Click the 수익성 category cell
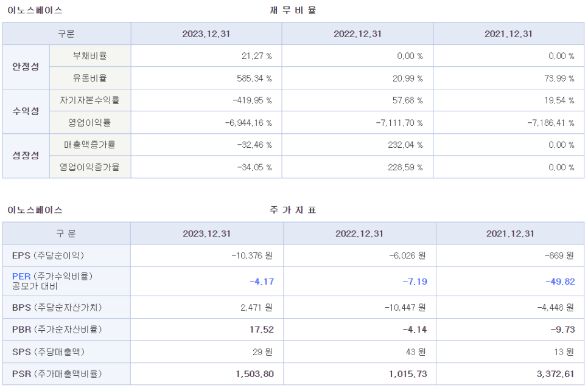588x388 pixels. click(x=26, y=111)
